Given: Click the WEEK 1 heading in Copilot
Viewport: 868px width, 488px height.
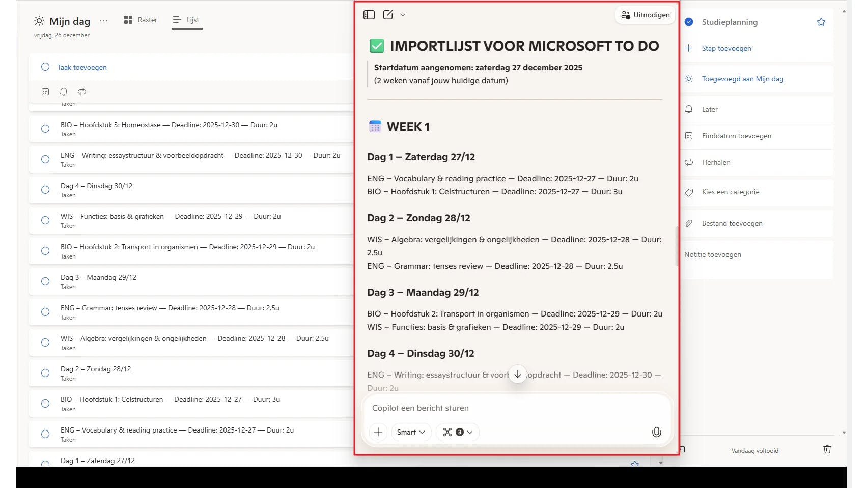Looking at the screenshot, I should tap(408, 127).
